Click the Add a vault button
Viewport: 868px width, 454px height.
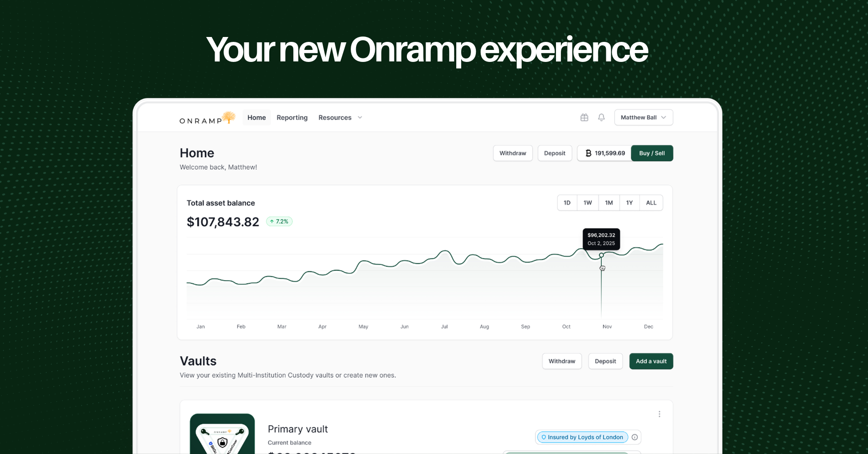point(651,361)
